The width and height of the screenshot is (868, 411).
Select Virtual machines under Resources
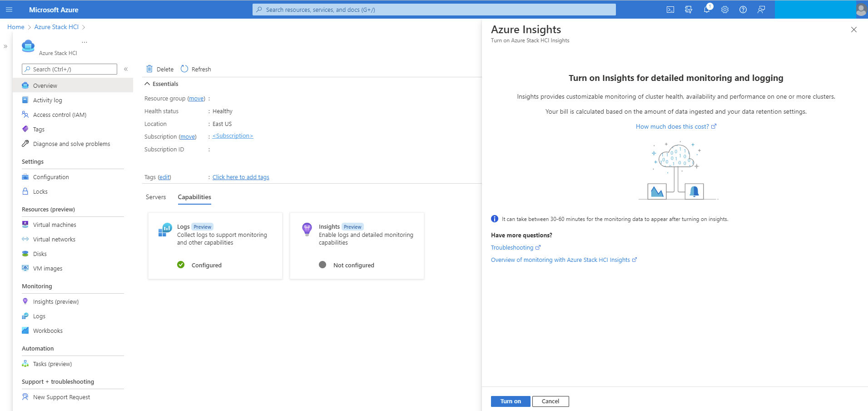click(x=55, y=224)
